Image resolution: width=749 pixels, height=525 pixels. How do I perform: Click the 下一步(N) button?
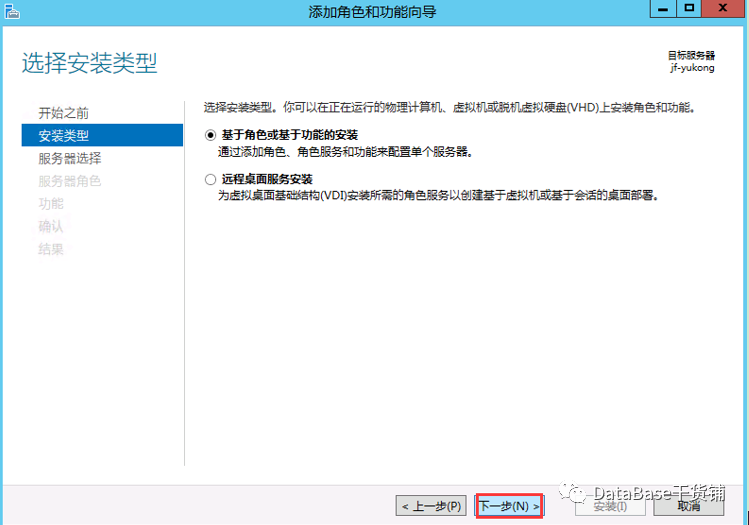[x=510, y=506]
